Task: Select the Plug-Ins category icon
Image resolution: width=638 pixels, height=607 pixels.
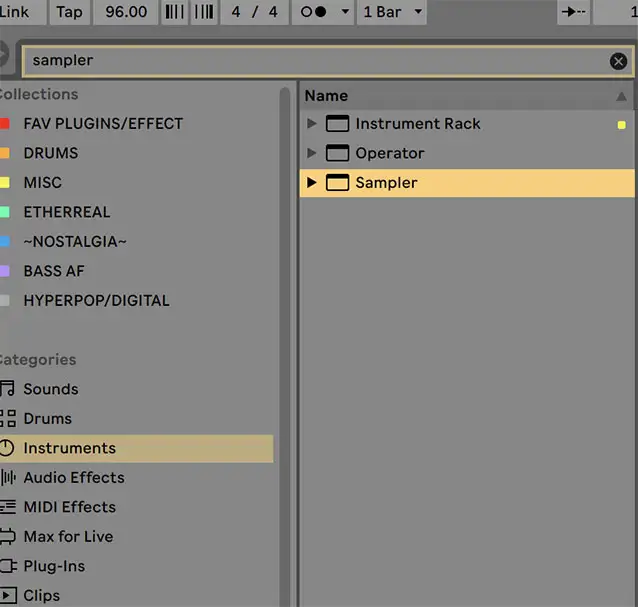Action: point(7,566)
